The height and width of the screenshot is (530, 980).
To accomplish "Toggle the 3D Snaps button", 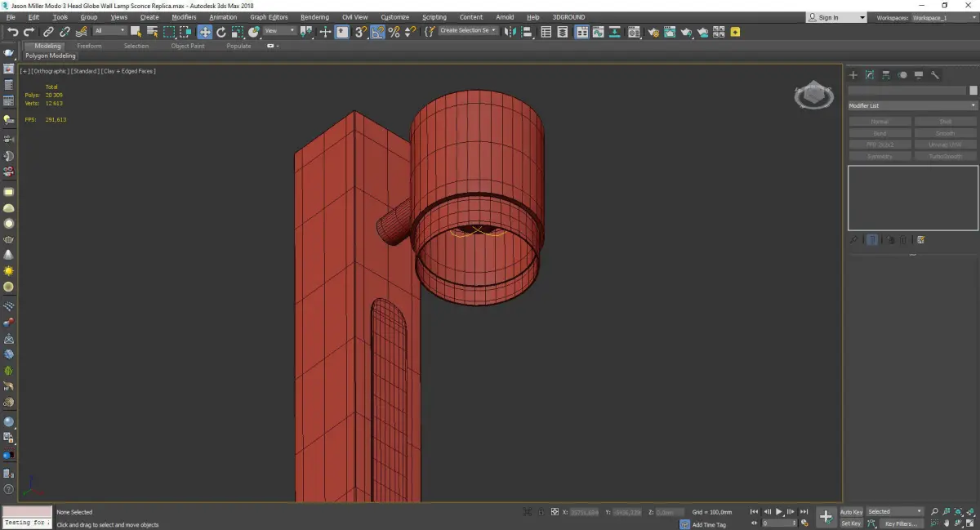I will 360,32.
